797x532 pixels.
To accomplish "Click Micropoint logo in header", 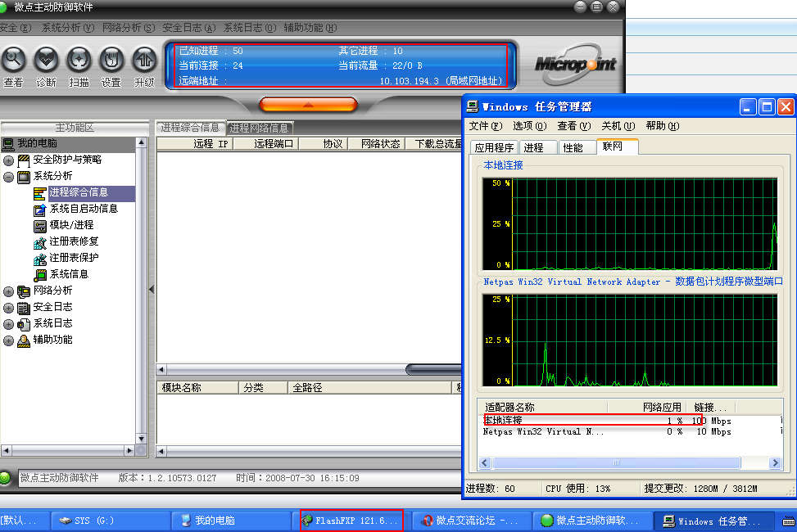I will pyautogui.click(x=575, y=64).
